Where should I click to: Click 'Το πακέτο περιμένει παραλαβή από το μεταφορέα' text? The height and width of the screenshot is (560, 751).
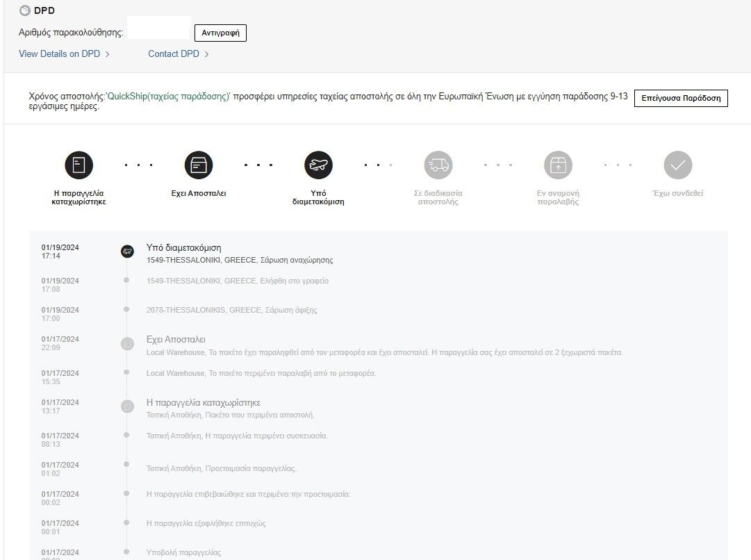(292, 373)
